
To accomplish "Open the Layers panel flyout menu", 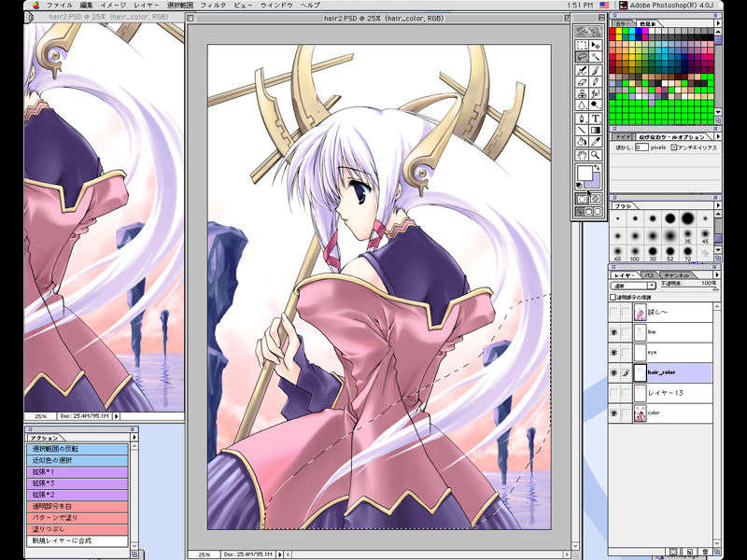I will point(716,274).
